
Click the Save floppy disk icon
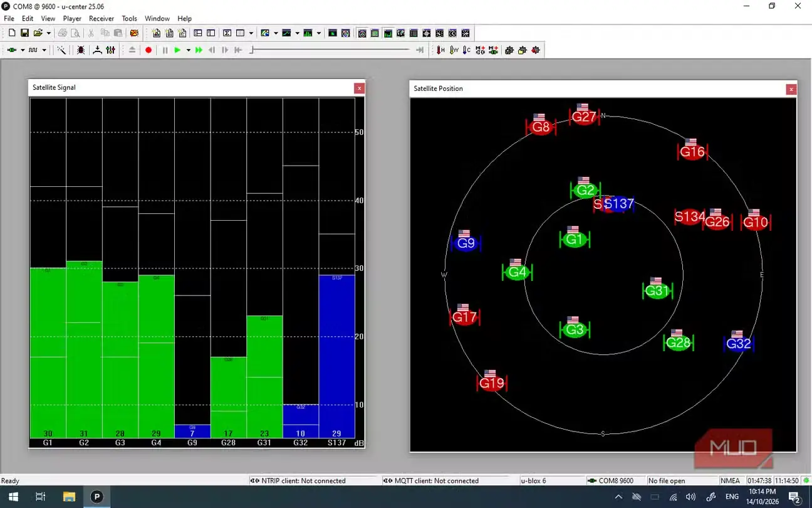coord(25,33)
